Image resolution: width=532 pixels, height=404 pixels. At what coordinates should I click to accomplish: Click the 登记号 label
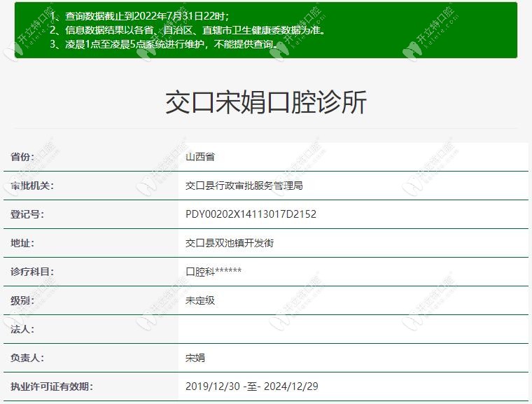coord(27,214)
